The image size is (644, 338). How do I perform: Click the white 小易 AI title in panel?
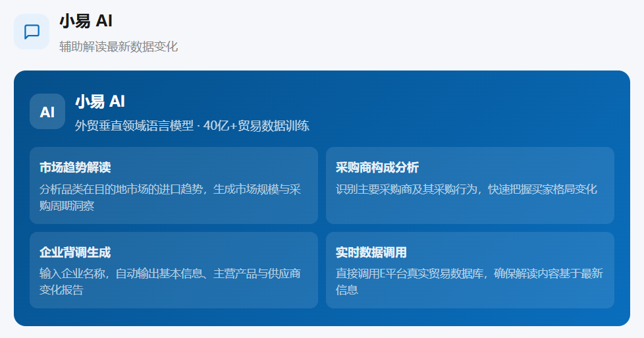[100, 101]
